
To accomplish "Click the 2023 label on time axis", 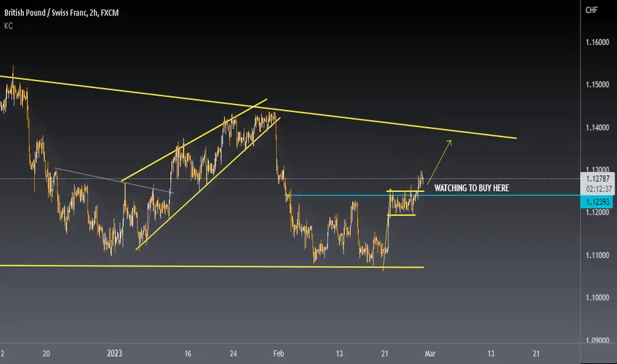I will (x=115, y=353).
